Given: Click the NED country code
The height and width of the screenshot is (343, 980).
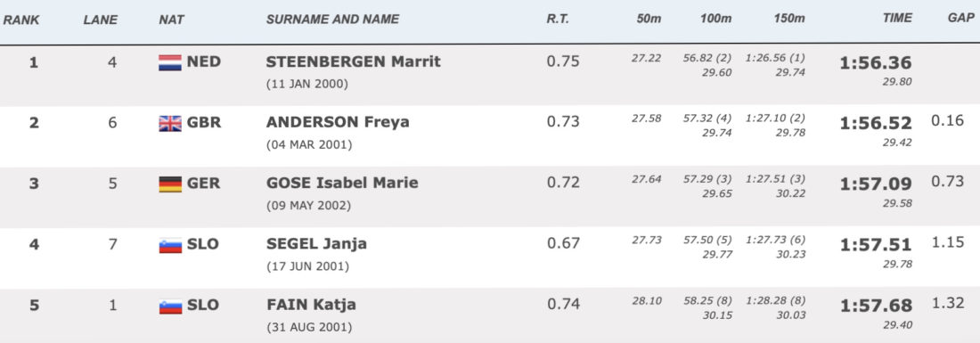Looking at the screenshot, I should pyautogui.click(x=204, y=61).
